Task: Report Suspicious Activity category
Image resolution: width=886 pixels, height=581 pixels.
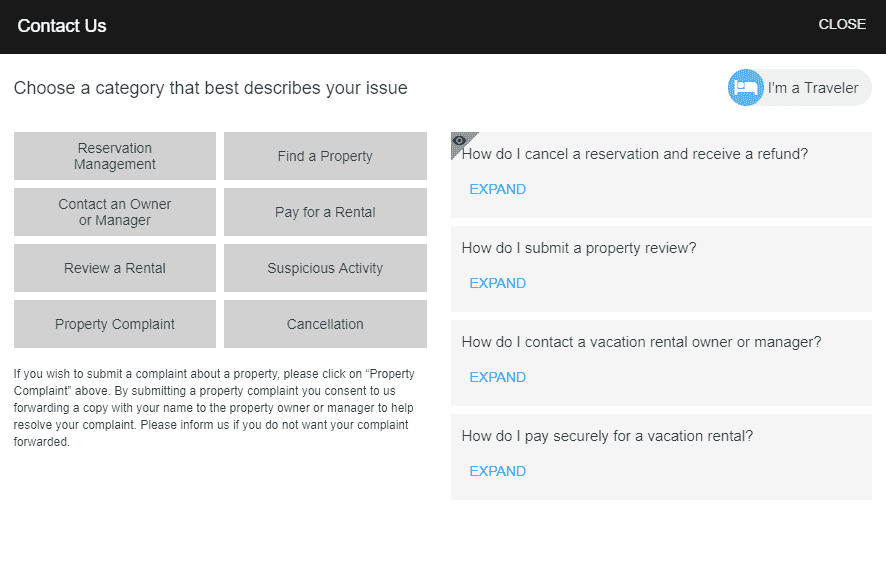Action: pyautogui.click(x=325, y=268)
